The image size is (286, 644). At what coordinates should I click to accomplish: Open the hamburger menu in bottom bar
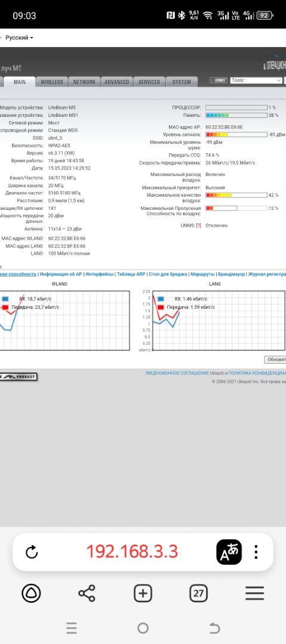[255, 593]
